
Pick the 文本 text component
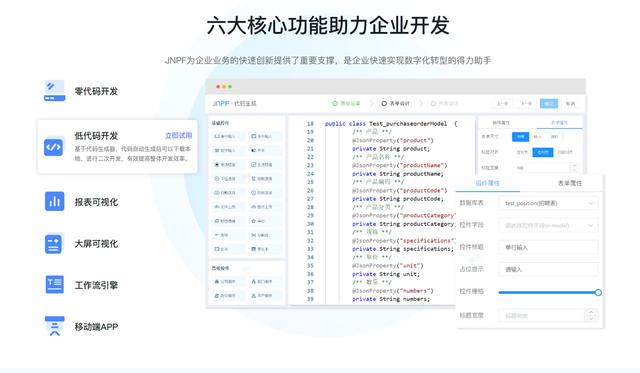tap(228, 249)
